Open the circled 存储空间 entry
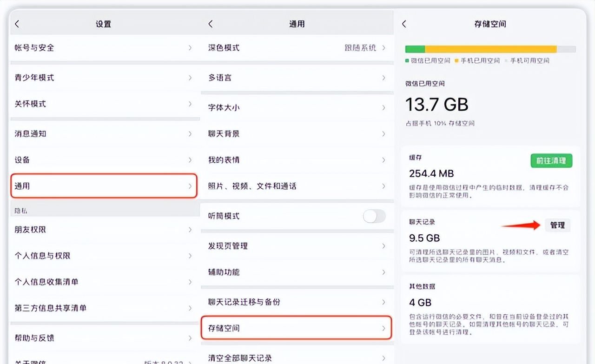Viewport: 595px width, 364px height. pos(297,328)
